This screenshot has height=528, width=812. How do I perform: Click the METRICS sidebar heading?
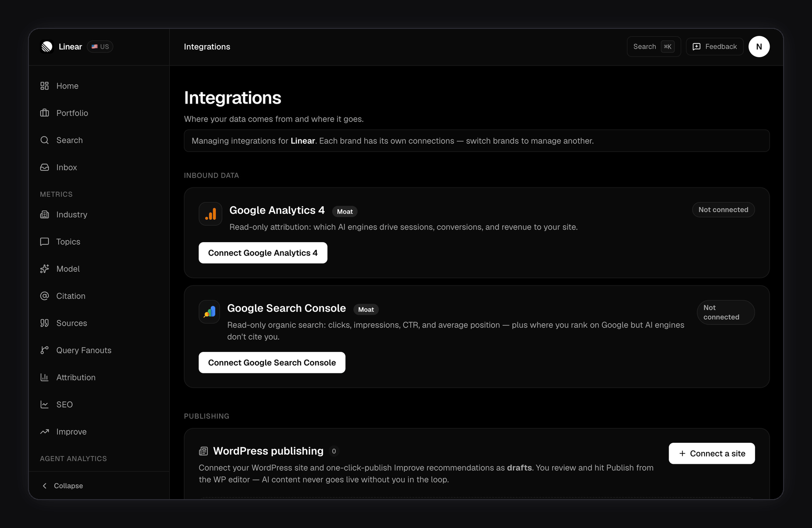click(x=56, y=194)
